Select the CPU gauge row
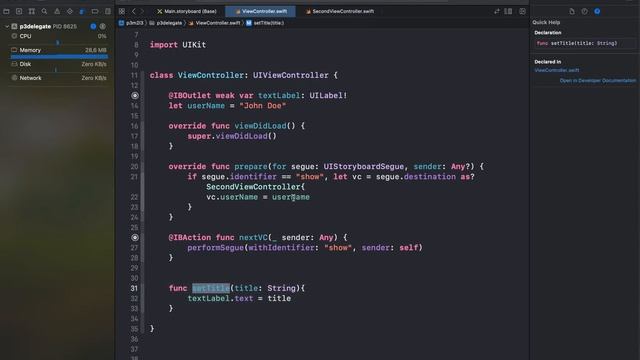640x360 pixels. pyautogui.click(x=59, y=36)
